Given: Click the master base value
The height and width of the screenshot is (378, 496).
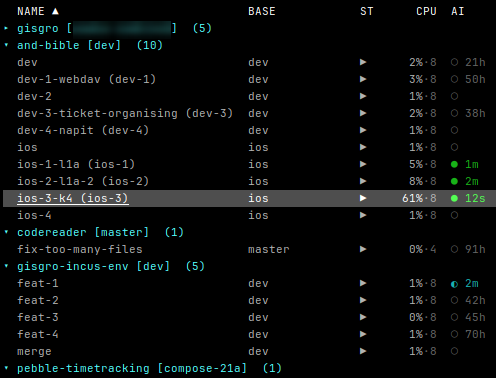Looking at the screenshot, I should coord(269,249).
